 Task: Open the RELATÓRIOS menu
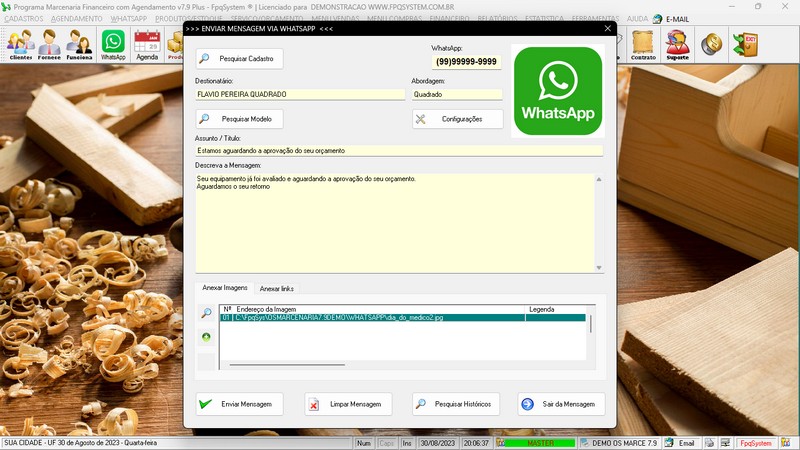click(x=497, y=19)
